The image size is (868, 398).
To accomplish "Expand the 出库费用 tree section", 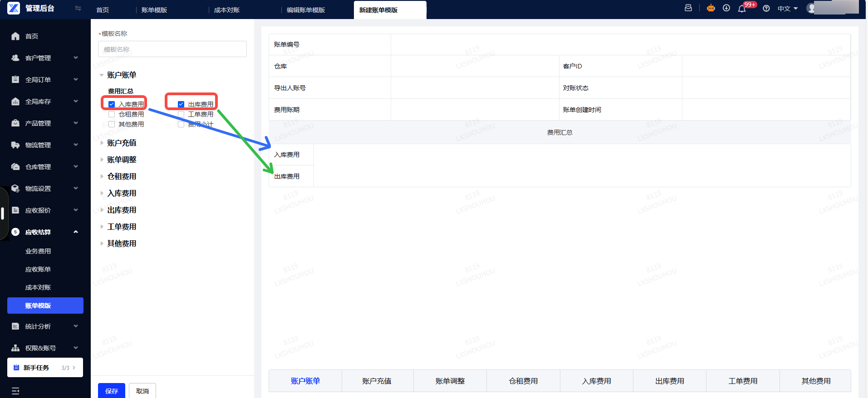I will [x=102, y=210].
